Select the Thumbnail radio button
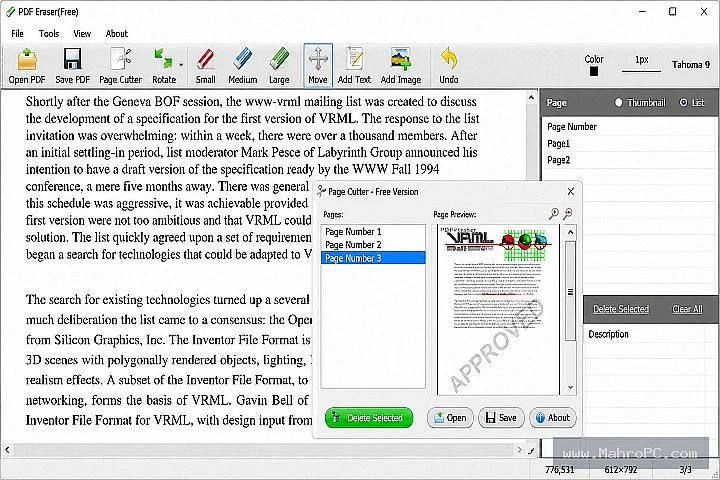The image size is (720, 480). pos(619,102)
